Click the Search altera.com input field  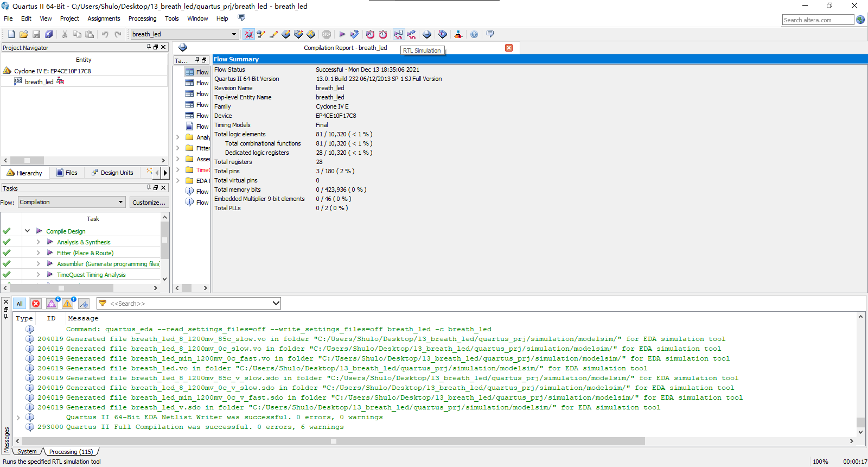point(818,20)
